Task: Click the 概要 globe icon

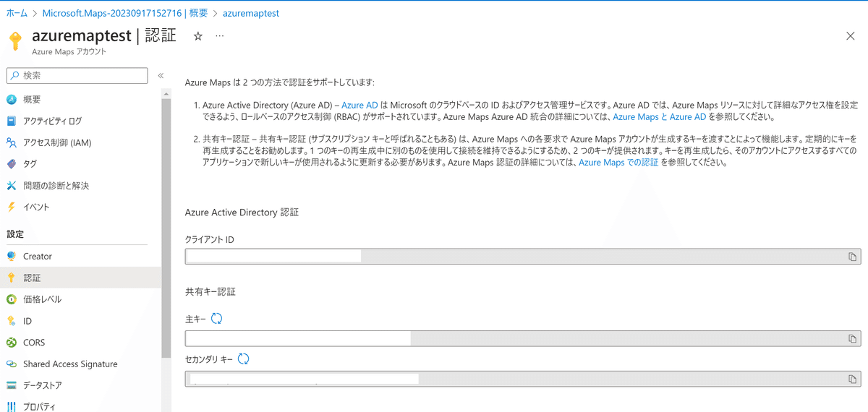Action: click(x=11, y=100)
